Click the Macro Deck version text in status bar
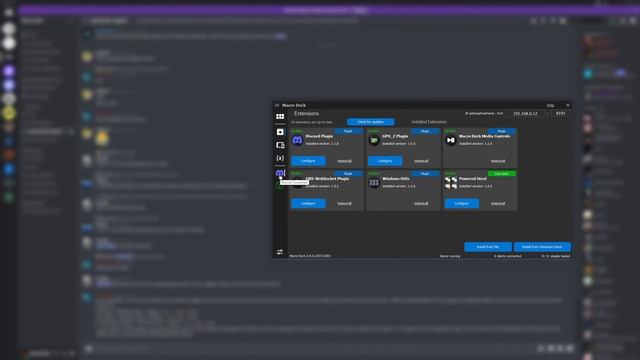Screen dimensions: 640x360 click(x=310, y=256)
